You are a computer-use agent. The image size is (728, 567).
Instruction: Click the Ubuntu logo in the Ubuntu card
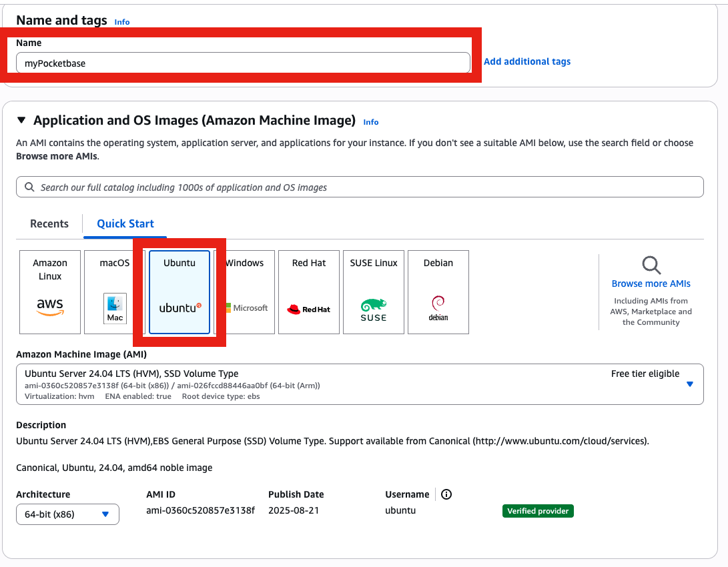[x=179, y=307]
